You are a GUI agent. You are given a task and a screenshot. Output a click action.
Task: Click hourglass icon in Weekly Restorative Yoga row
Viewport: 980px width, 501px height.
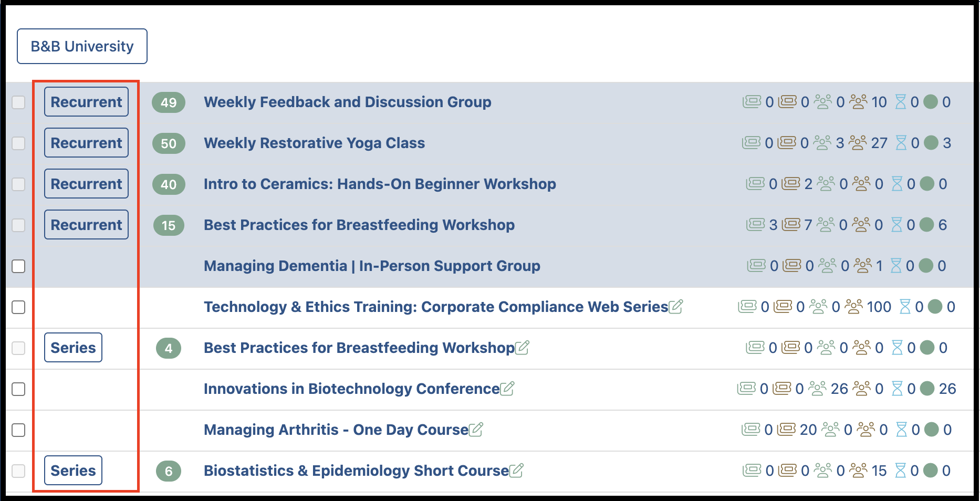(901, 143)
